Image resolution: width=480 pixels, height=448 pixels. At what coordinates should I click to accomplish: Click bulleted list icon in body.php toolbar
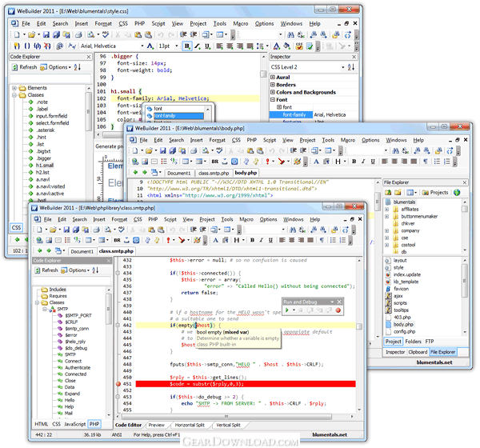point(437,162)
